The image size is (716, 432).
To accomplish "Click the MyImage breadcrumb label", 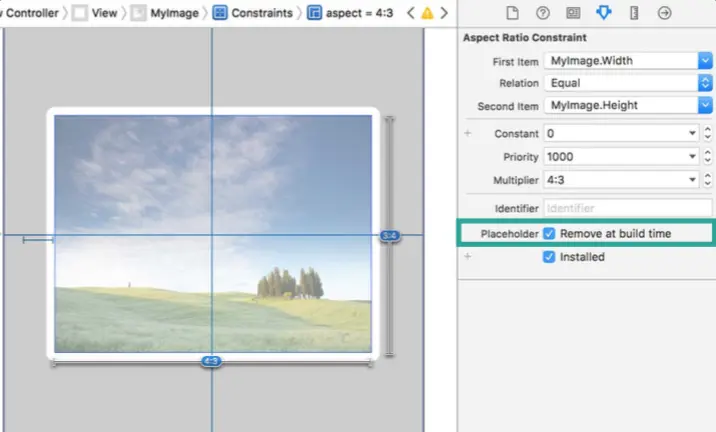I will click(174, 13).
